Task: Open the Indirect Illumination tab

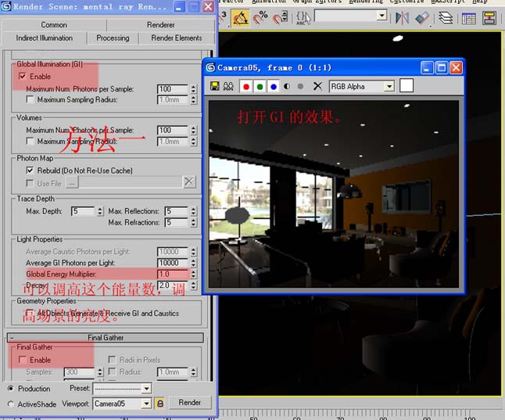Action: point(44,38)
